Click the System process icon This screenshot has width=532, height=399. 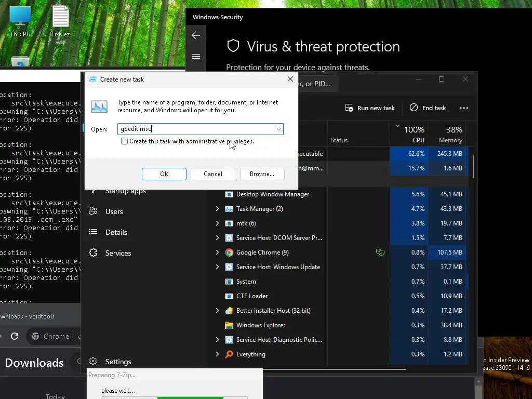point(229,281)
